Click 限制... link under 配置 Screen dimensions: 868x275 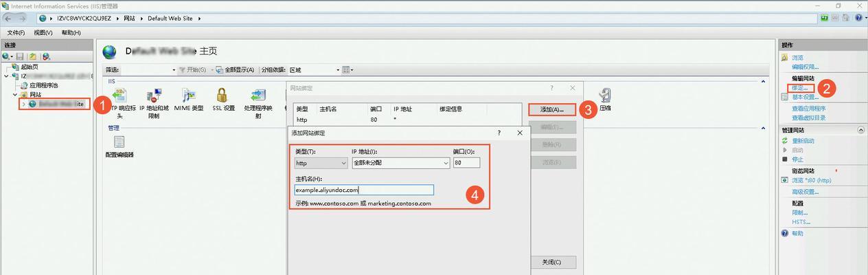coord(799,212)
